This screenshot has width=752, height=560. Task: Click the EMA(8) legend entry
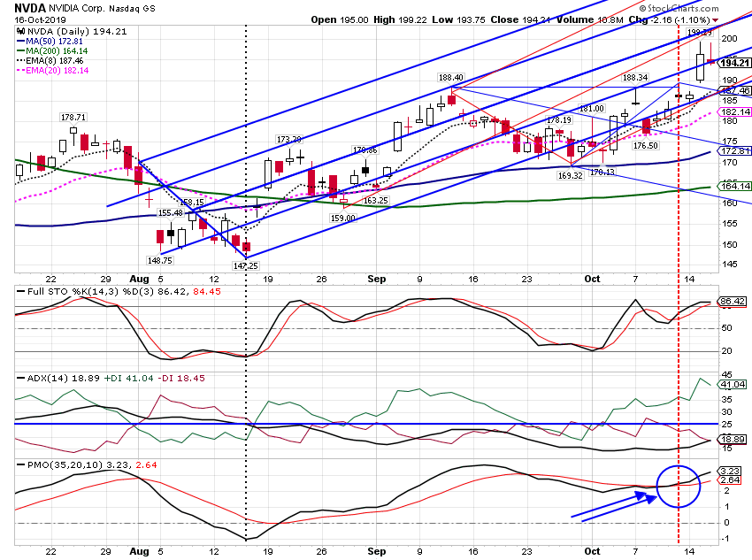(50, 61)
